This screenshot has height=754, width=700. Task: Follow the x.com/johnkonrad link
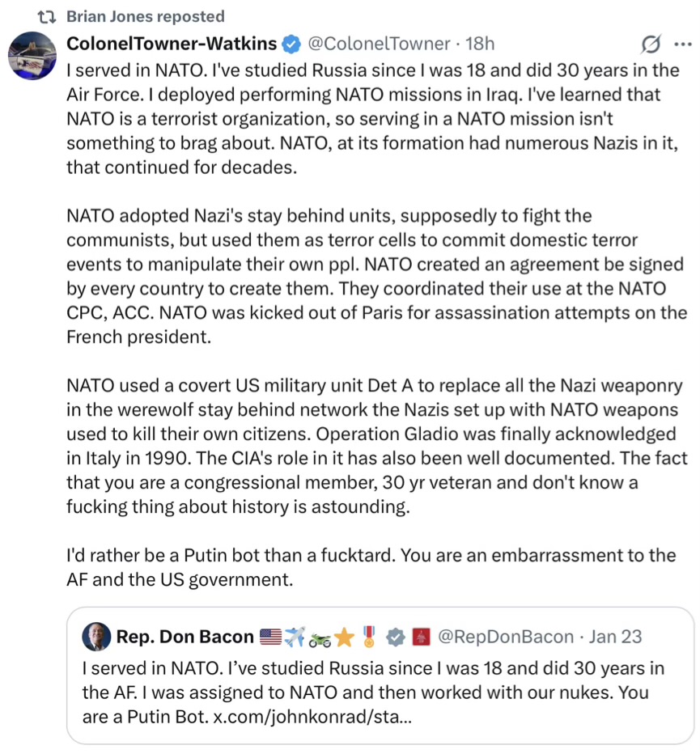pos(312,717)
